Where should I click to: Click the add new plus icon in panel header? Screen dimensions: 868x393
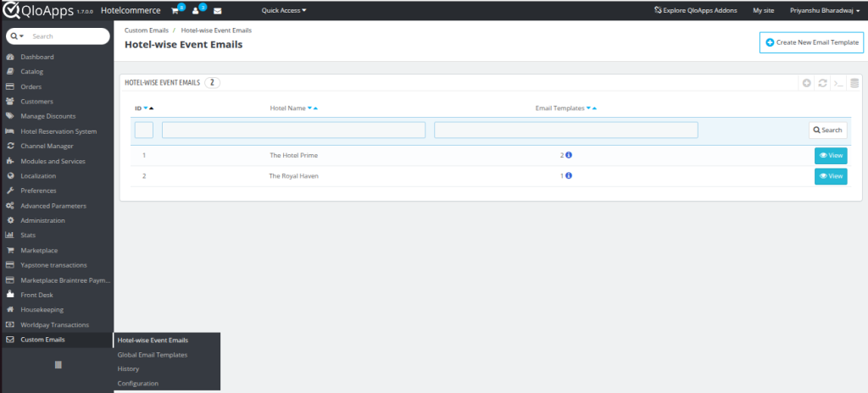807,83
